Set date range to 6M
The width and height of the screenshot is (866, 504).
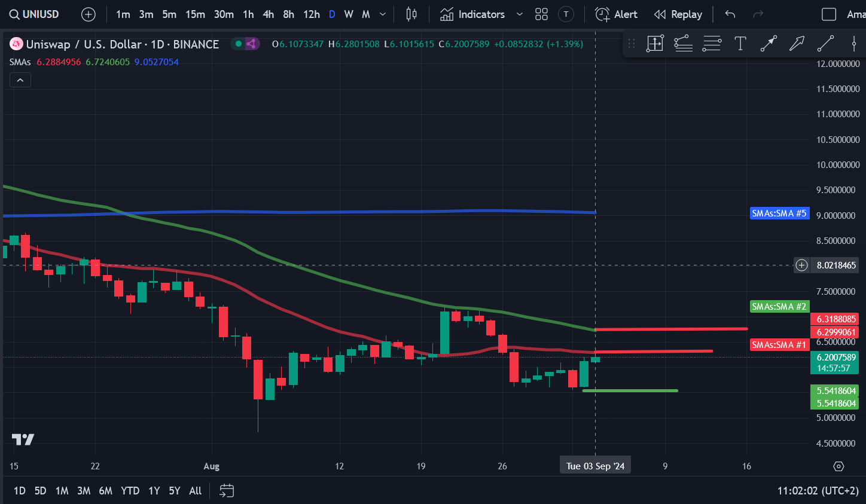106,491
